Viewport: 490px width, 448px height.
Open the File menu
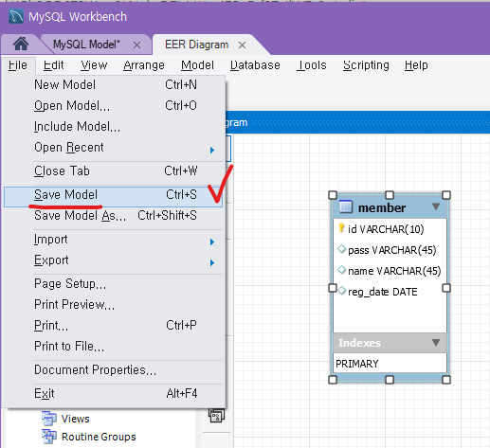pyautogui.click(x=18, y=65)
